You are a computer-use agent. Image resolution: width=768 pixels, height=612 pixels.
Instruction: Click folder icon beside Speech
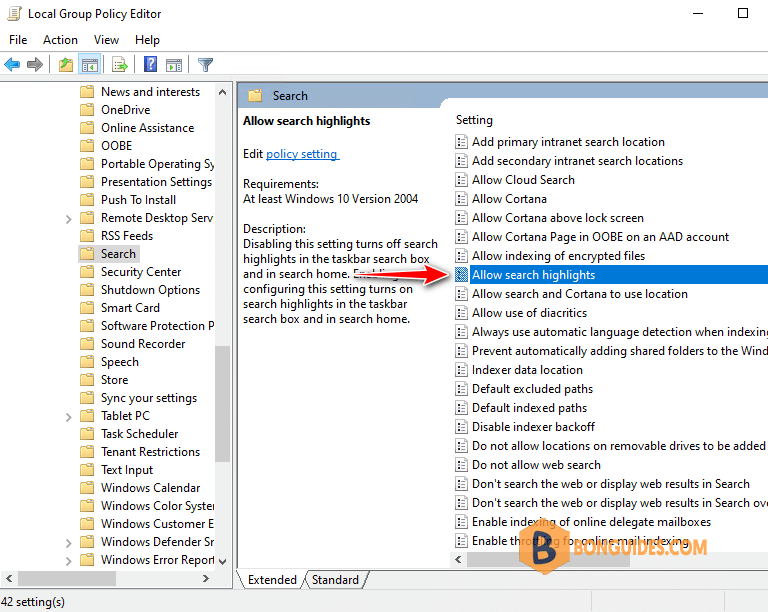(87, 362)
